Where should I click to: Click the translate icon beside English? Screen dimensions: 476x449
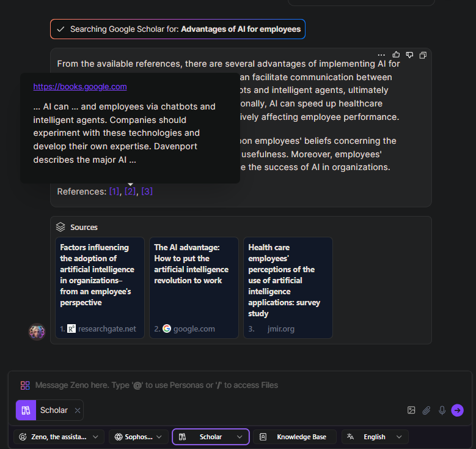pyautogui.click(x=350, y=437)
